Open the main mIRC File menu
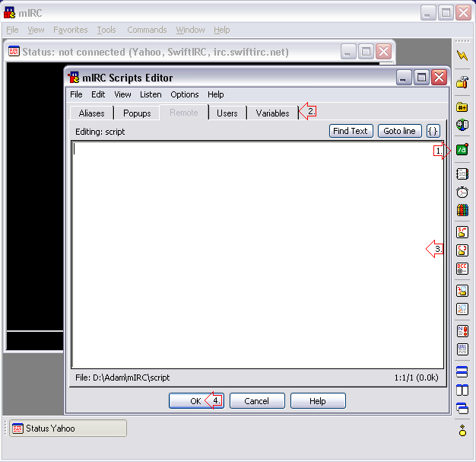Image resolution: width=476 pixels, height=462 pixels. (12, 30)
